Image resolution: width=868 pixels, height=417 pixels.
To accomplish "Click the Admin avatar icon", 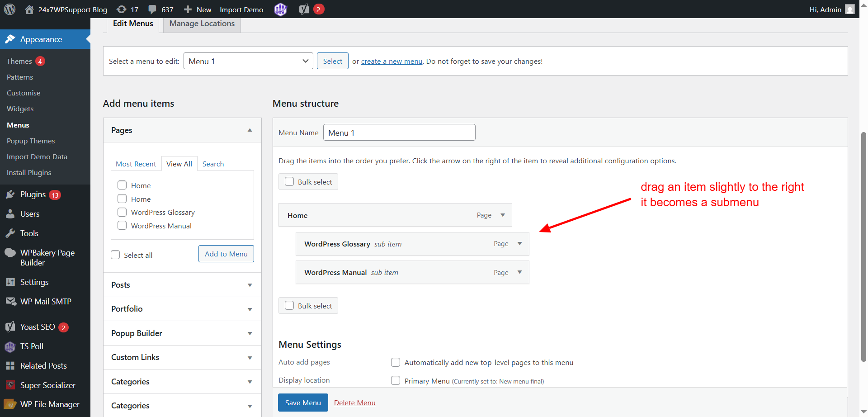I will pos(850,9).
